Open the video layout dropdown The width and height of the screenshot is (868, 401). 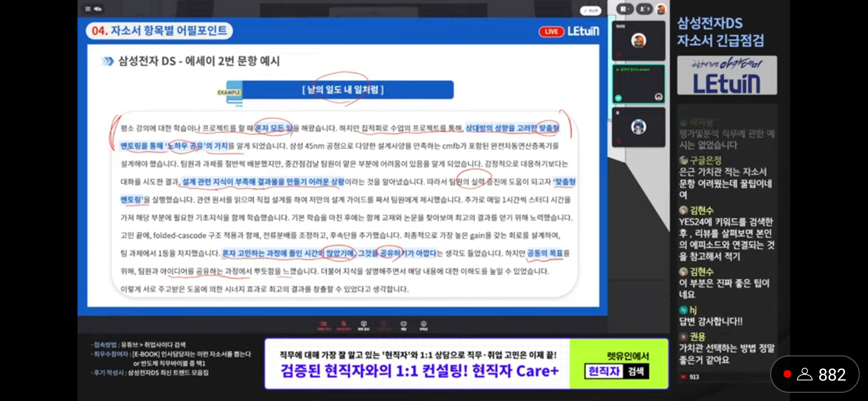point(625,9)
